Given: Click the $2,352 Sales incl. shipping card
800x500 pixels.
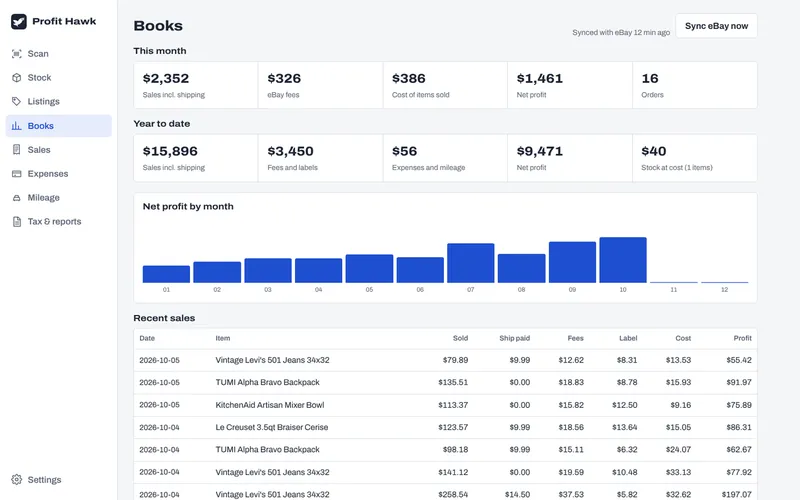Looking at the screenshot, I should 196,85.
